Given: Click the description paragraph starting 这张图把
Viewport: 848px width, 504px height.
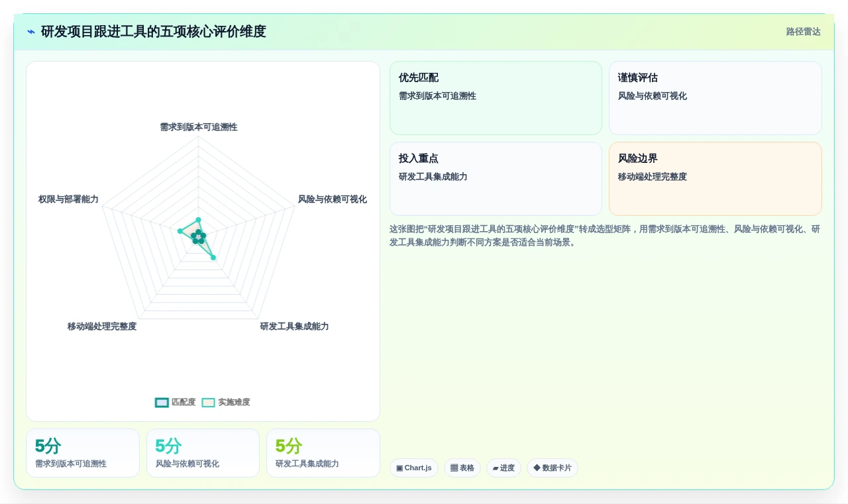Looking at the screenshot, I should [605, 236].
